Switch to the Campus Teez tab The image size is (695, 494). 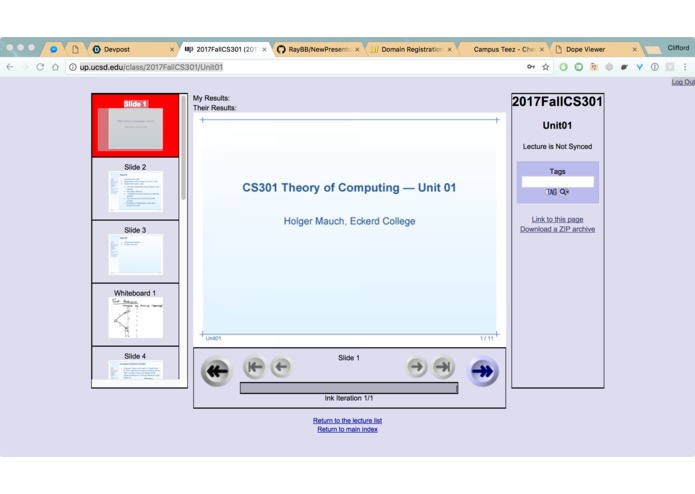[504, 49]
